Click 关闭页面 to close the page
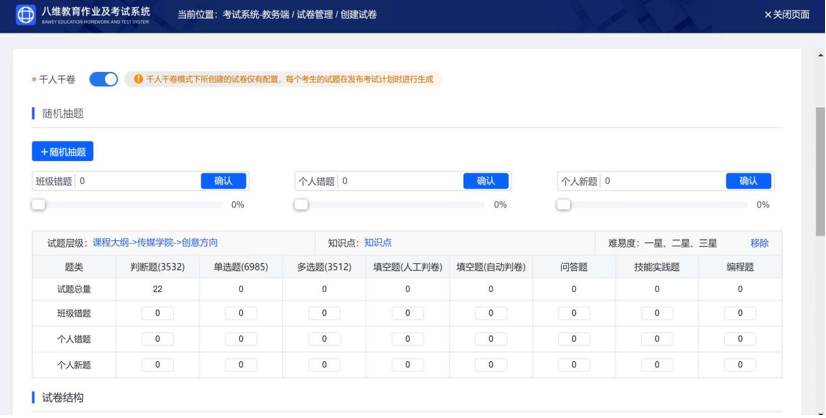826x418 pixels. pos(787,15)
